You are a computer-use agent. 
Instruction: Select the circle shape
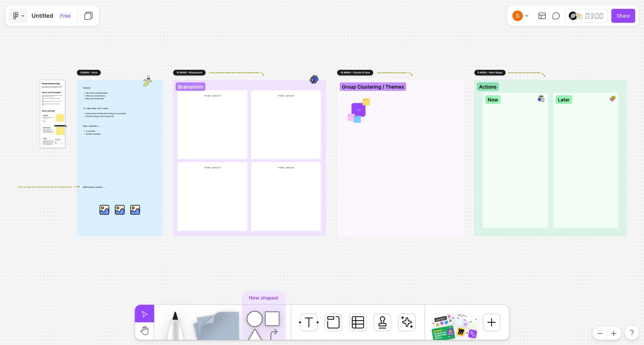pyautogui.click(x=254, y=319)
